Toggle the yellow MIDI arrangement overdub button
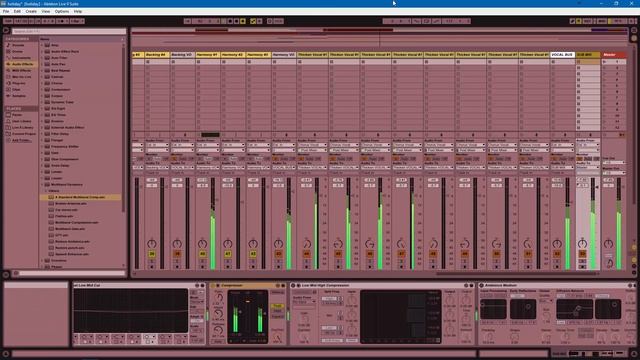The height and width of the screenshot is (360, 640). click(243, 21)
